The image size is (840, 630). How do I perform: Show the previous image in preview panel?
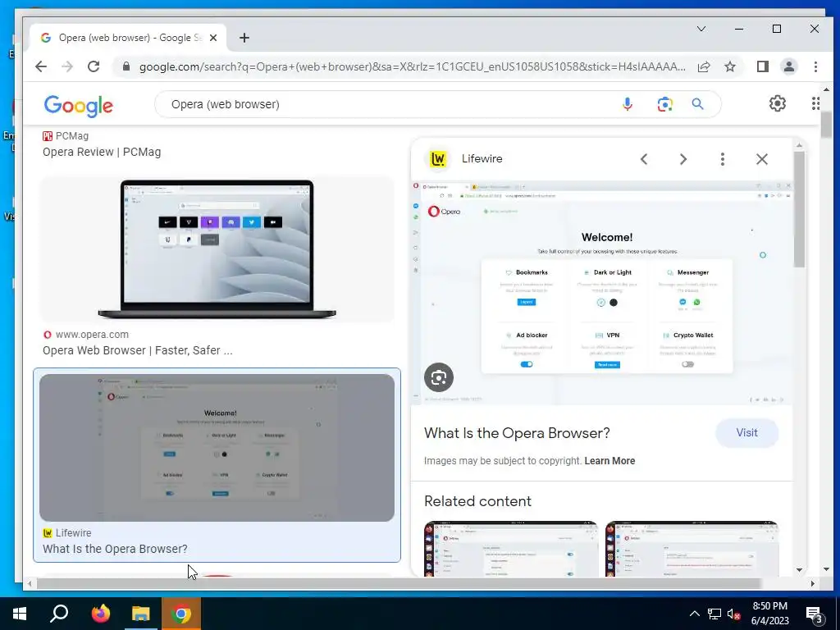tap(644, 159)
